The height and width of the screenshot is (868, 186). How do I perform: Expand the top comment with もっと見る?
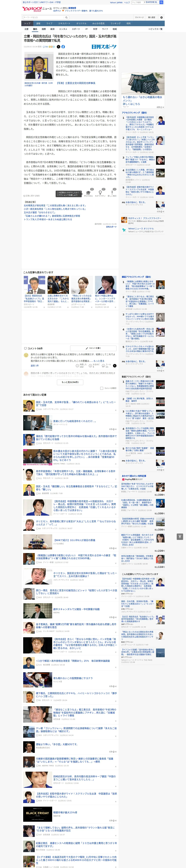99,361
